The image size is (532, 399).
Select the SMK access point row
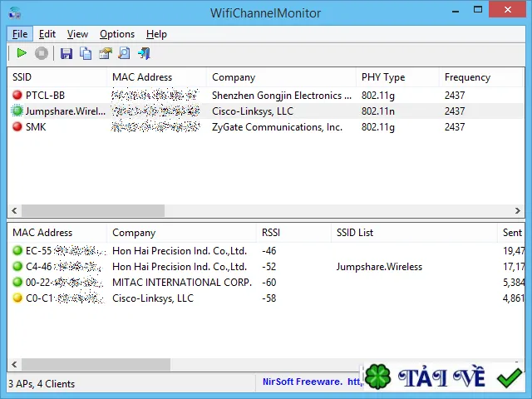point(266,127)
